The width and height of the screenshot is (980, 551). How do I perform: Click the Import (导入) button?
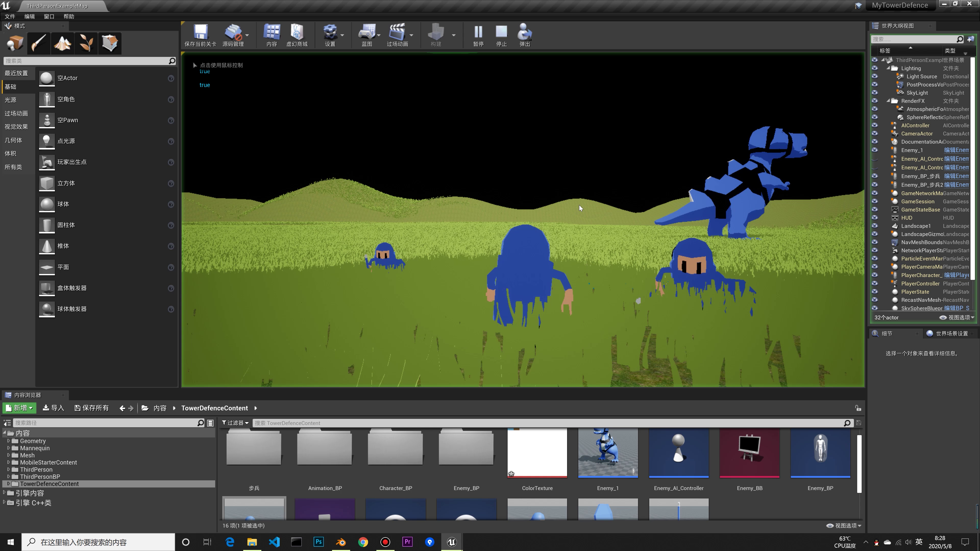53,408
